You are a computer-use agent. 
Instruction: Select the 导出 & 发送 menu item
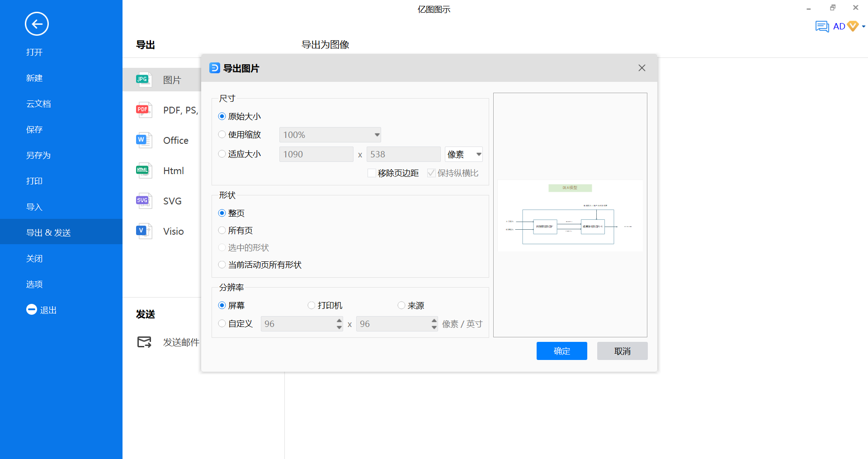pos(61,232)
